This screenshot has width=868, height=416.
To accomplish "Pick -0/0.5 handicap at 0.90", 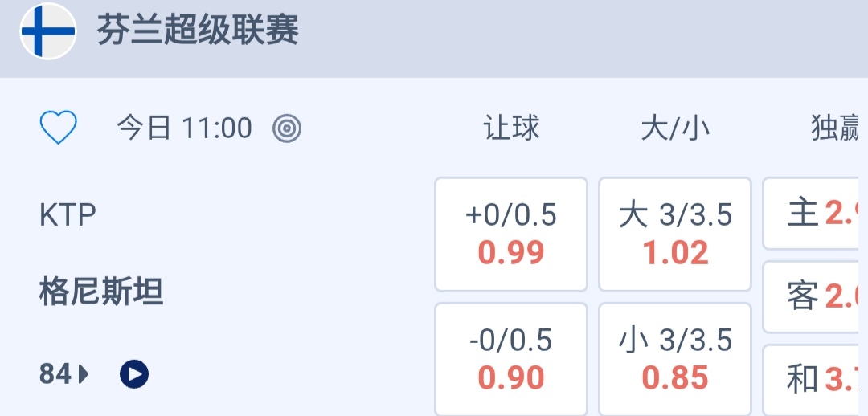I will [x=511, y=359].
